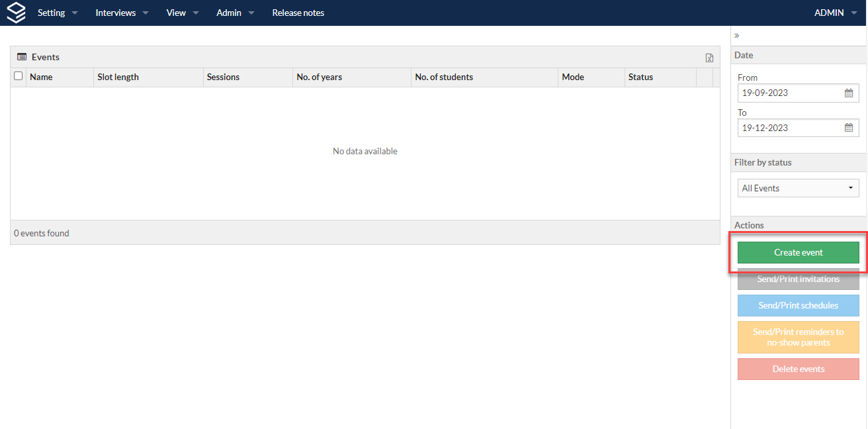Open the From date calendar picker
Image resolution: width=868 pixels, height=429 pixels.
[x=848, y=93]
